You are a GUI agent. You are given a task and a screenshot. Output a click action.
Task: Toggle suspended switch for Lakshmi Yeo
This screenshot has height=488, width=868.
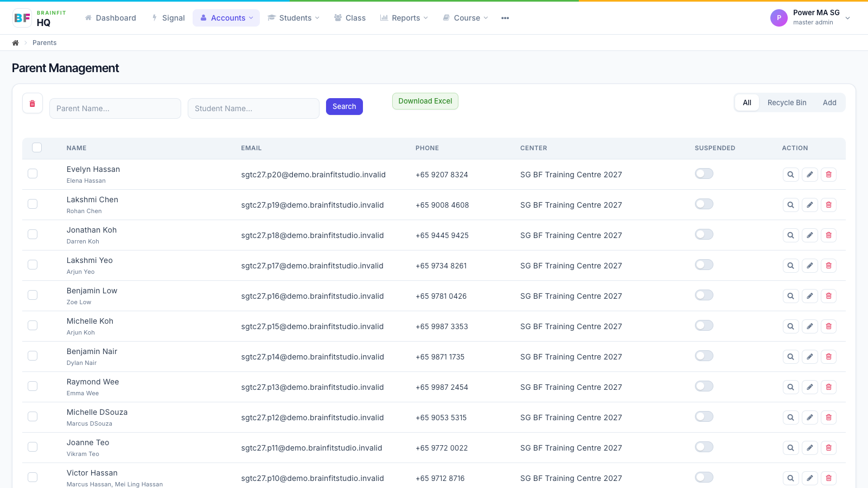click(x=704, y=265)
